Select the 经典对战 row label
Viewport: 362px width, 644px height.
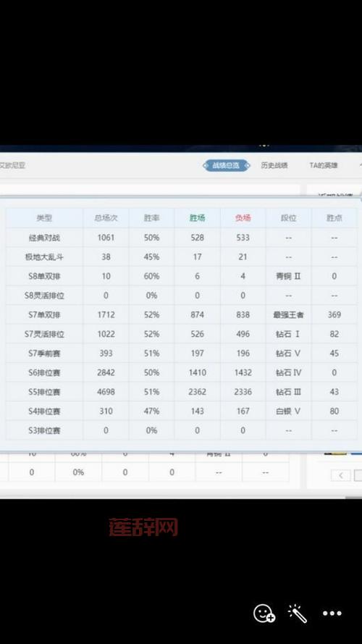[44, 238]
